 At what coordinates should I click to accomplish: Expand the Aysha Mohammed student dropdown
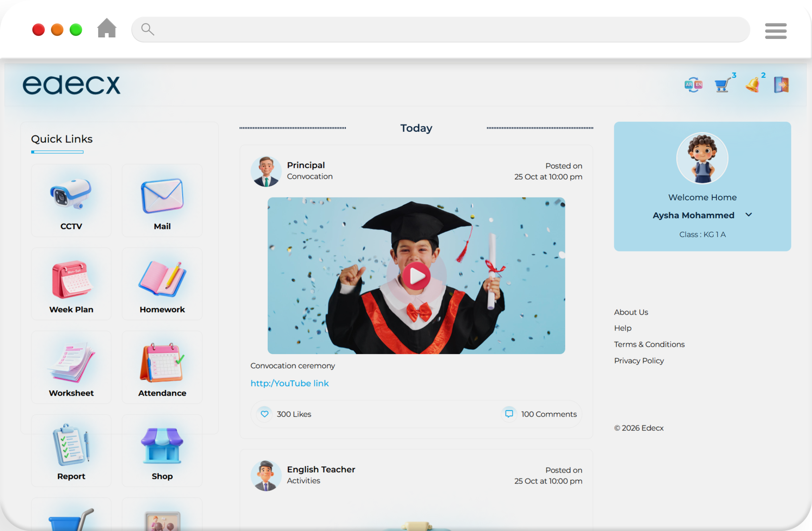749,215
